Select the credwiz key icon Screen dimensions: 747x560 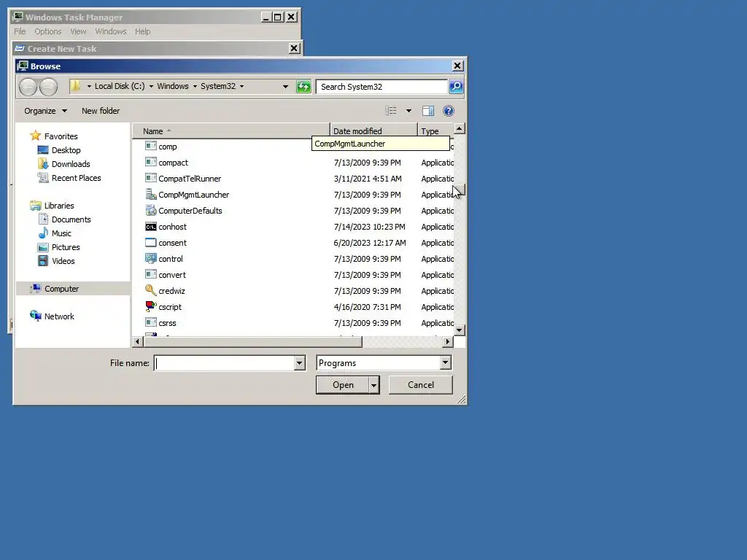150,290
